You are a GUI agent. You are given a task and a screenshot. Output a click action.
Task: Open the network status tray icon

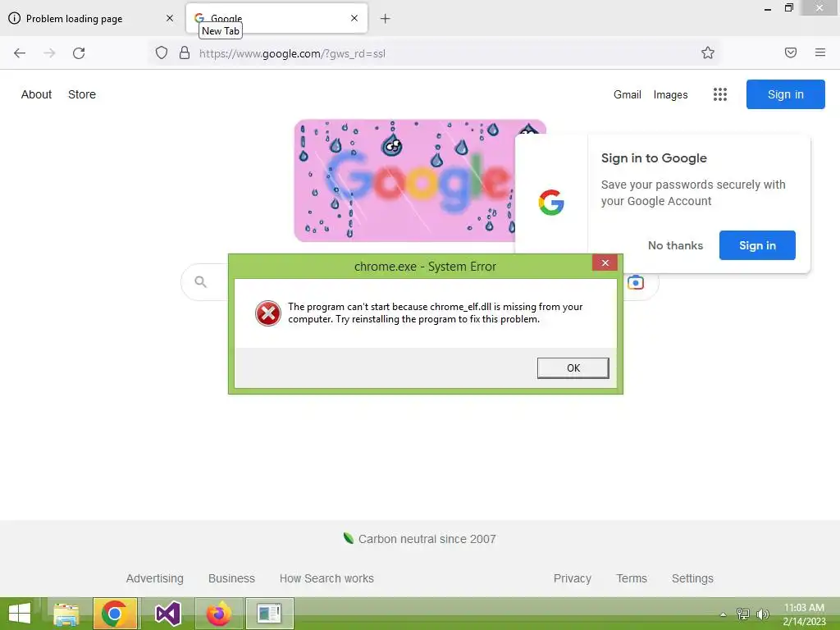click(x=743, y=614)
